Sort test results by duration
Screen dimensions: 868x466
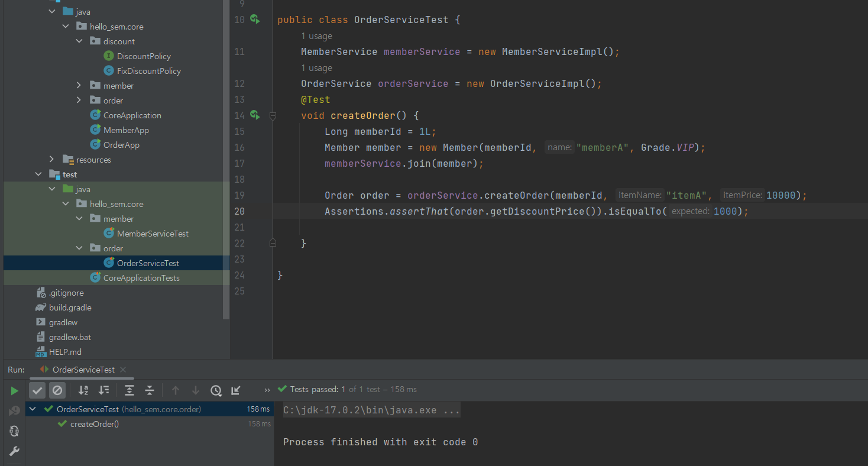tap(103, 390)
